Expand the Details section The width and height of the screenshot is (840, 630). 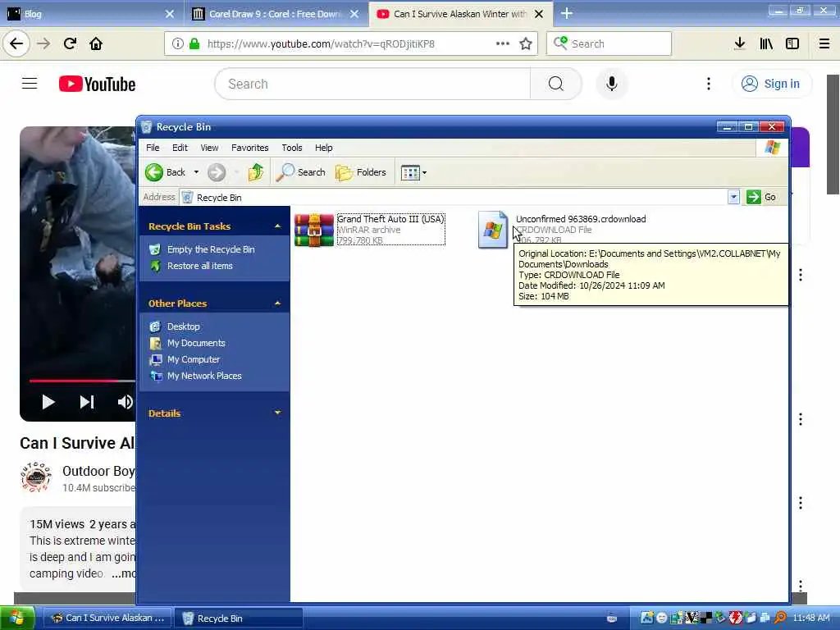pos(277,413)
